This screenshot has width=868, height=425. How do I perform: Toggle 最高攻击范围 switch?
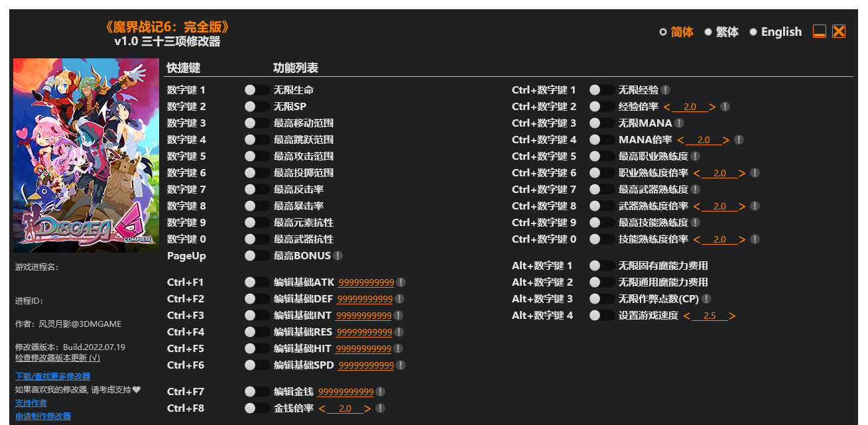[257, 156]
